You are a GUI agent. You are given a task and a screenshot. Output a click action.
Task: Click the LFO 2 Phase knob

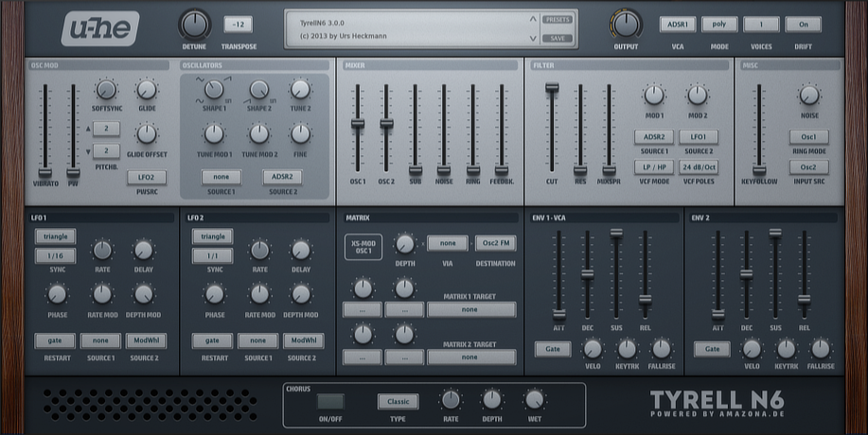click(214, 294)
